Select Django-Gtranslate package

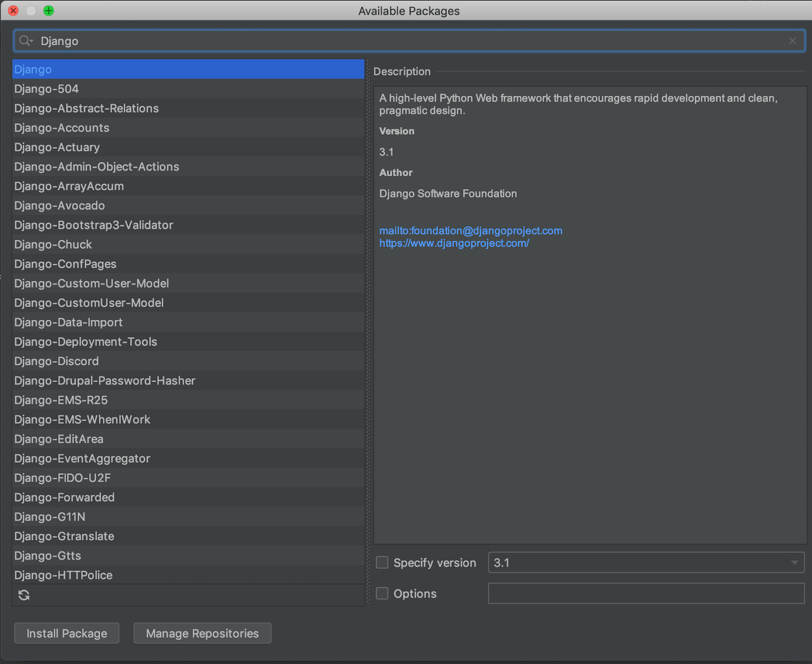coord(188,536)
